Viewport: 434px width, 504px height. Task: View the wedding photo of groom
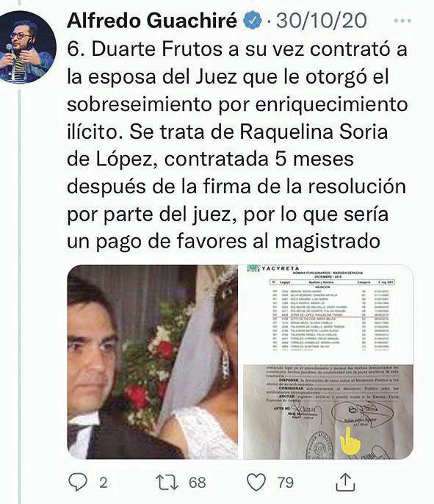153,362
